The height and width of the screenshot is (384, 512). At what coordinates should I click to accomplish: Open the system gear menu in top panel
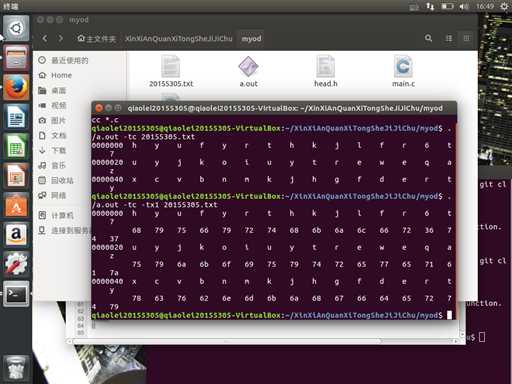click(505, 6)
